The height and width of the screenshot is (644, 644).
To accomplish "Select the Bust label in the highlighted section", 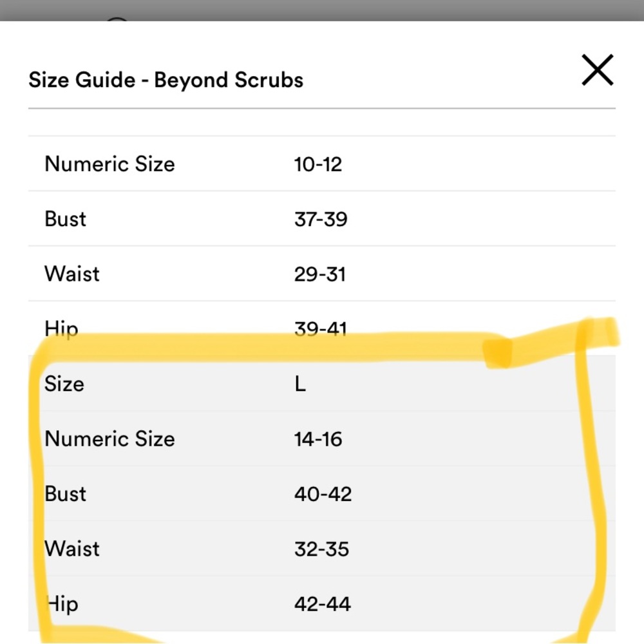I will point(64,493).
